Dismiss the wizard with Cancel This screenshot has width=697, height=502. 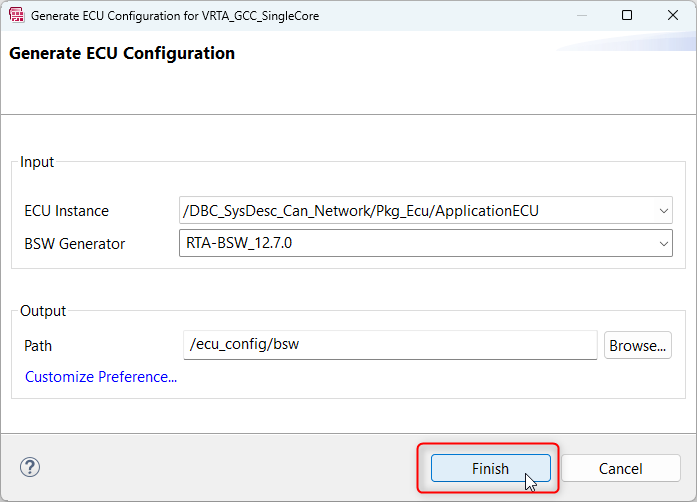[x=621, y=468]
